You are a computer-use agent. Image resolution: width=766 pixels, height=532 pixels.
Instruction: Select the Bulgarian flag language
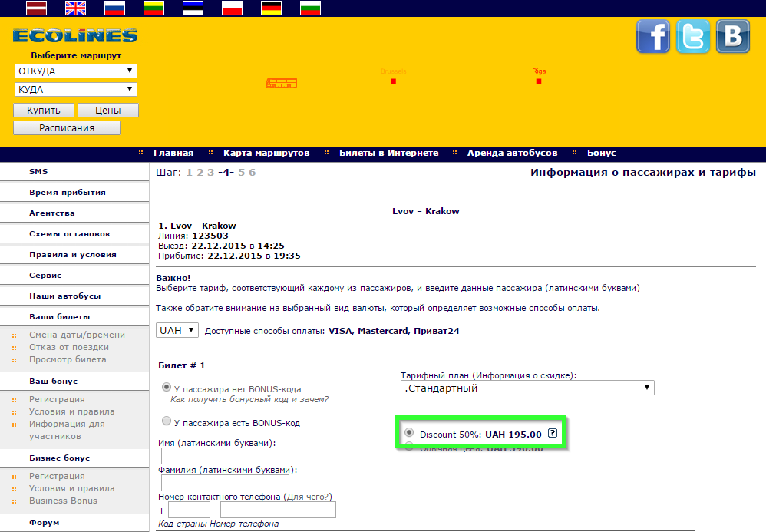310,8
